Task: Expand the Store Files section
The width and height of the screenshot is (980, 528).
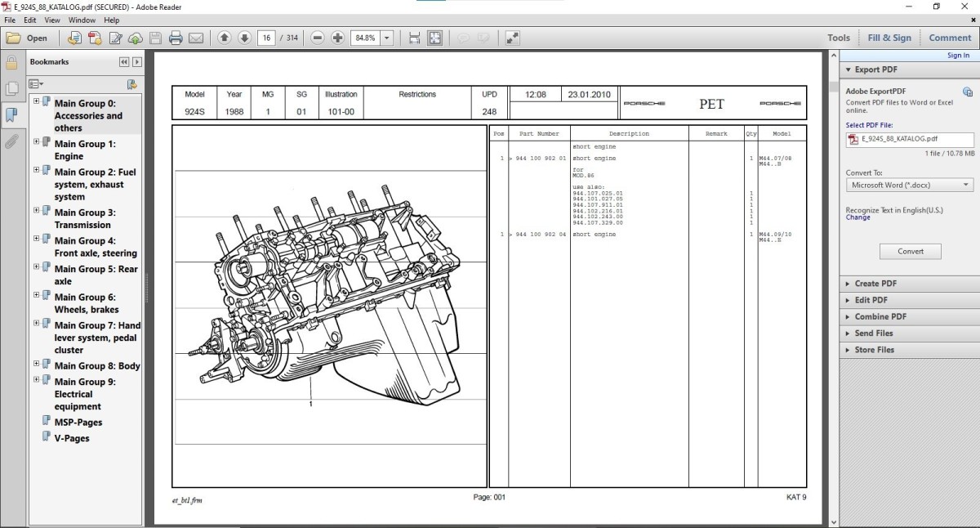Action: pos(910,350)
